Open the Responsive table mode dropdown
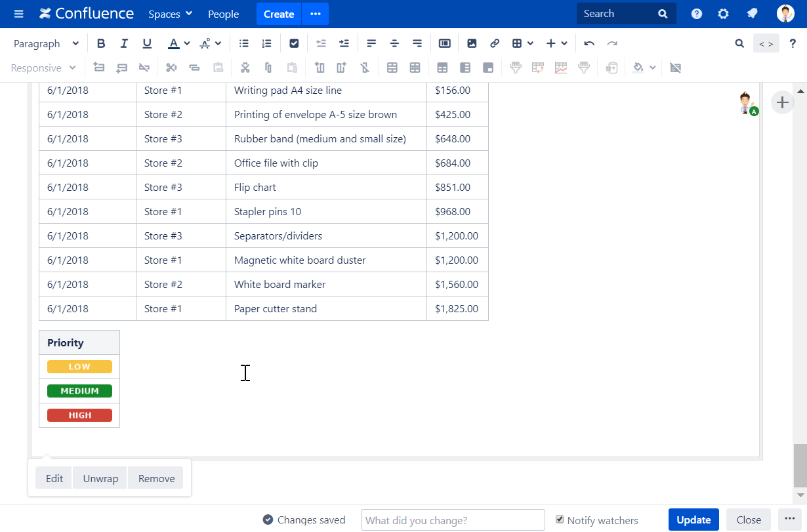The width and height of the screenshot is (807, 532). [x=41, y=68]
